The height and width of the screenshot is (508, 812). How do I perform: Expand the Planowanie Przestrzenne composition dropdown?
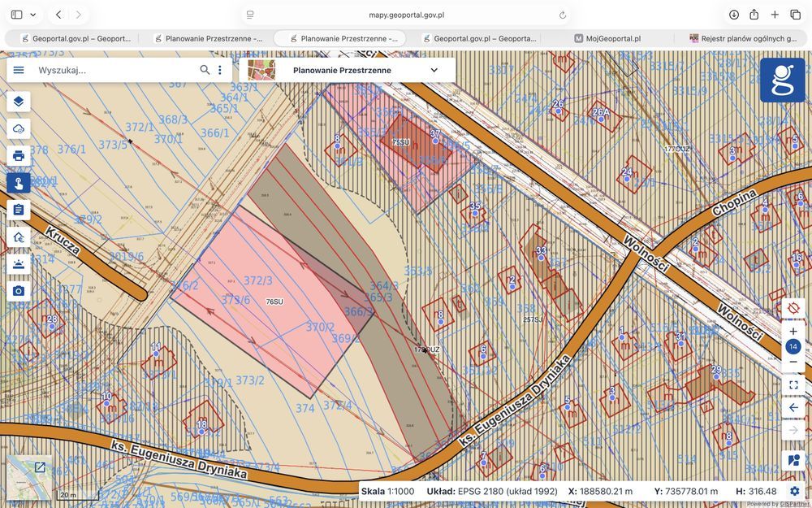(x=434, y=70)
